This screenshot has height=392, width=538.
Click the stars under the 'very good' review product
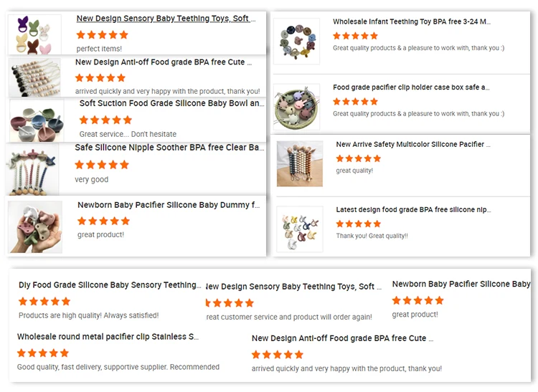pyautogui.click(x=102, y=165)
